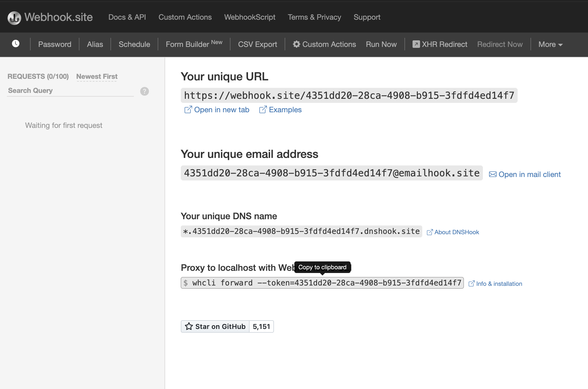Toggle sort order with Newest First

click(x=97, y=76)
